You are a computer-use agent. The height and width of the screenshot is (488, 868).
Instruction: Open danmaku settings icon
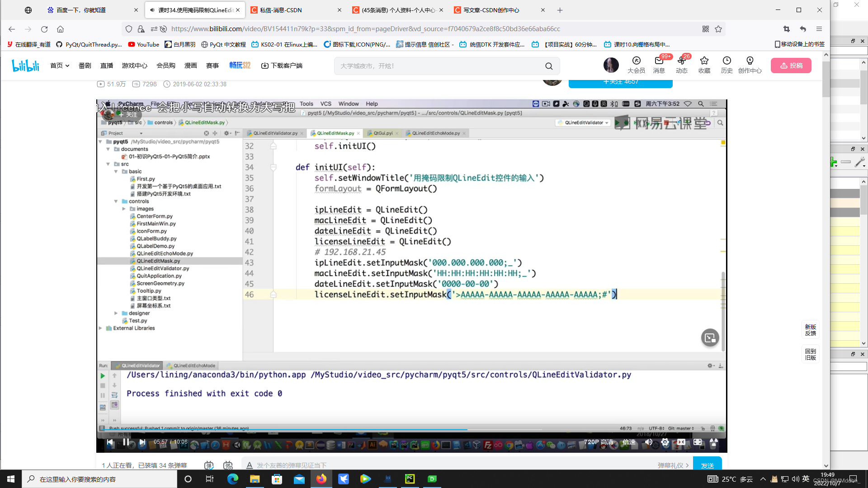(228, 465)
